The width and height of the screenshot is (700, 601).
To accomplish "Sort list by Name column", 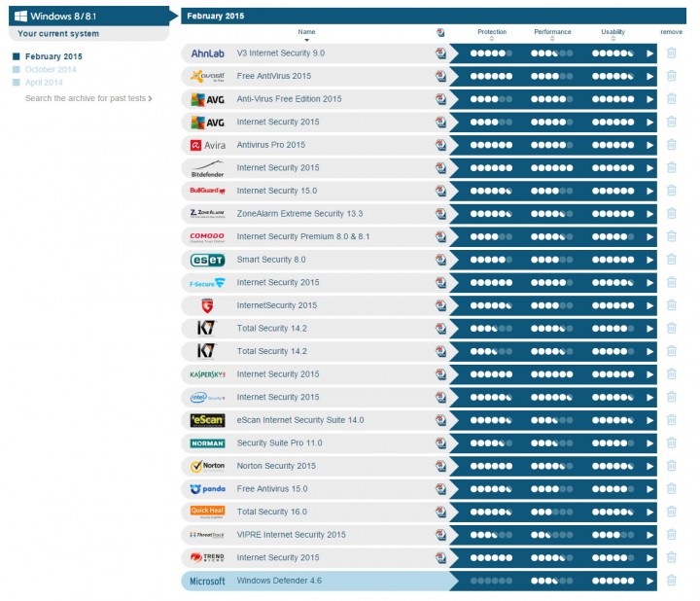I will 306,34.
